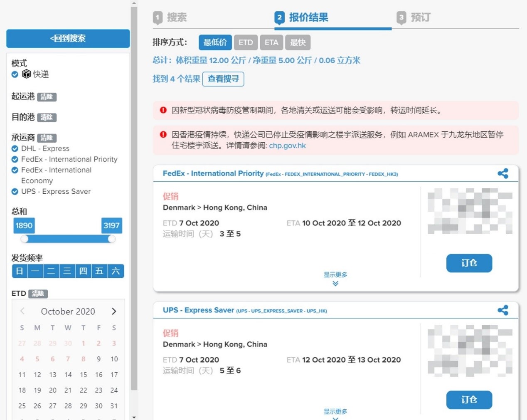Clear the ETD filter

[38, 294]
